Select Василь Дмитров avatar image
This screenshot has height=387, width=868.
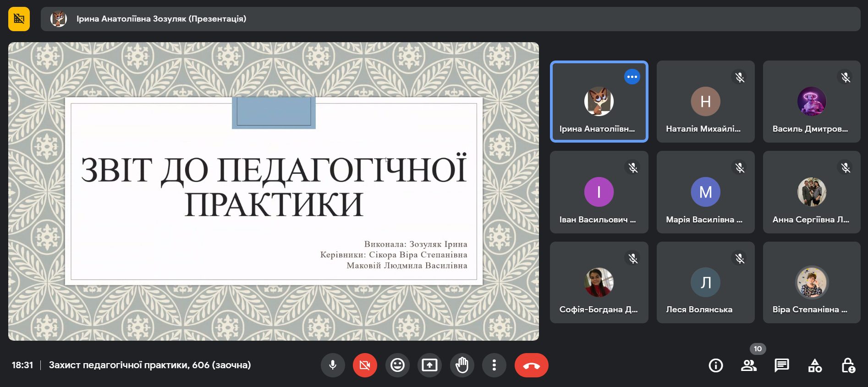(x=812, y=101)
